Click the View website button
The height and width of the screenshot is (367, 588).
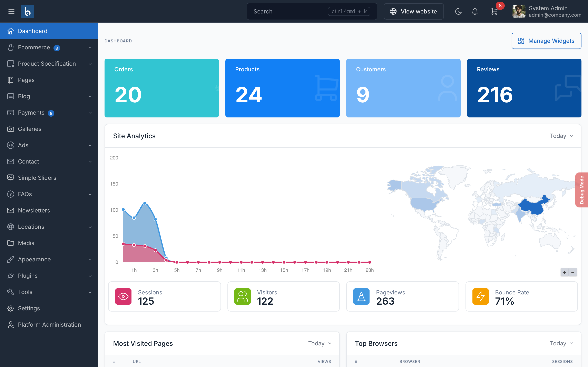coord(414,11)
